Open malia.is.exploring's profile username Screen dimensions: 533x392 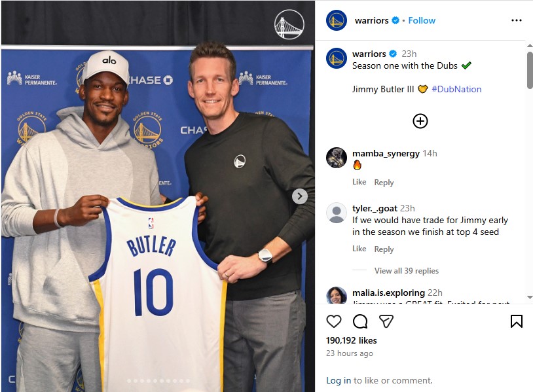click(x=388, y=293)
